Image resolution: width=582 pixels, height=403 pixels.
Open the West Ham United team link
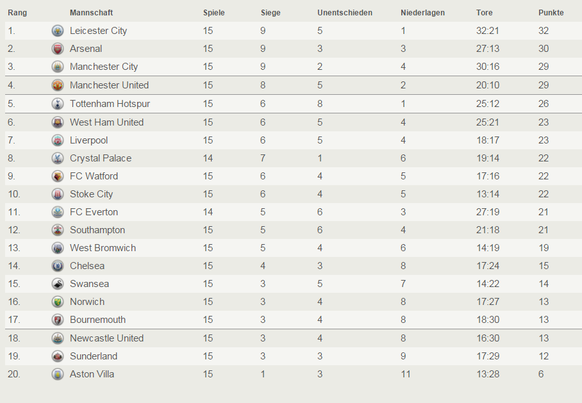coord(107,122)
